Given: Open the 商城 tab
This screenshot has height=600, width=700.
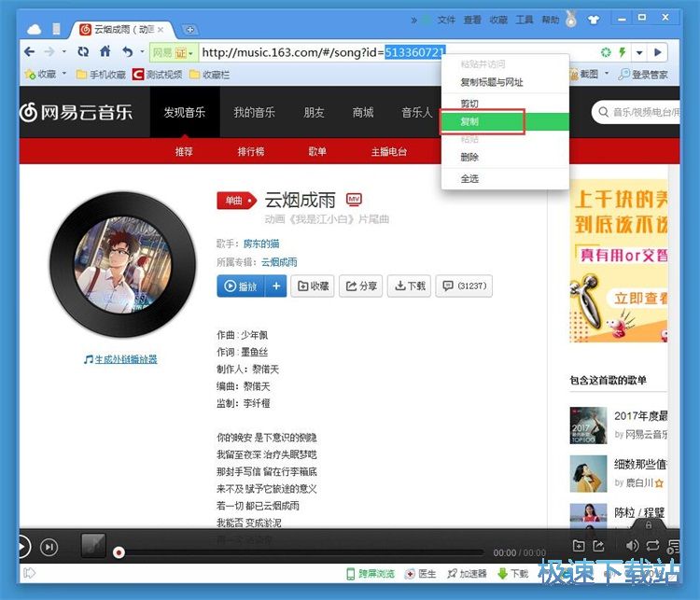Looking at the screenshot, I should click(x=362, y=112).
